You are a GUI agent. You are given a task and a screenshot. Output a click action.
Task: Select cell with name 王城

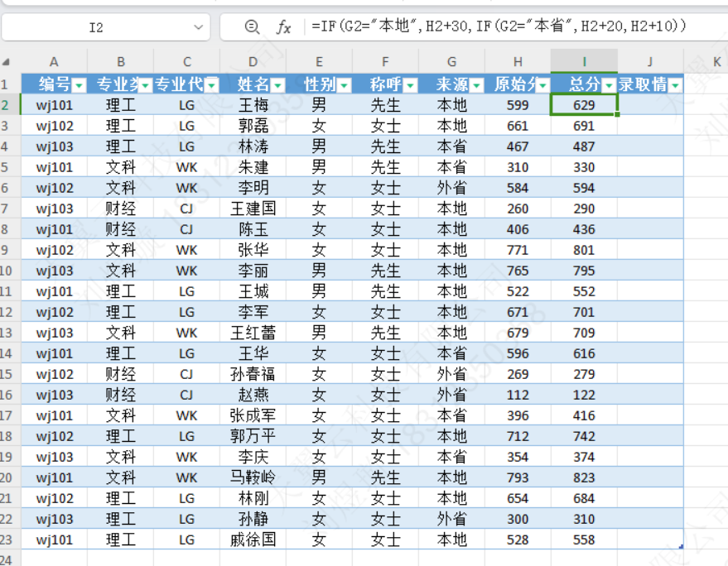[253, 291]
